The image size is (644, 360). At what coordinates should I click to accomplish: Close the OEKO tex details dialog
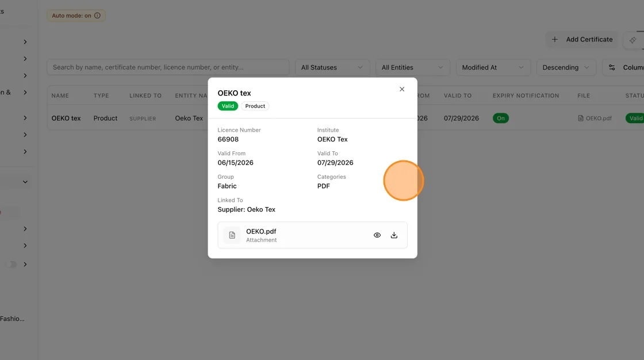tap(402, 89)
